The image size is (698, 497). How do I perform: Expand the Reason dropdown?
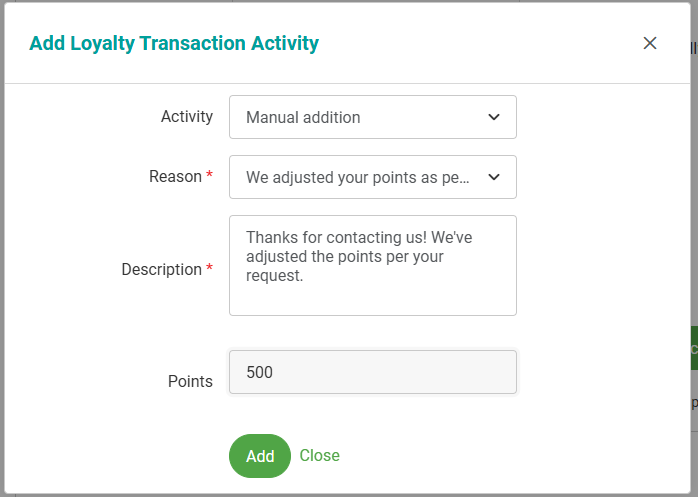(x=372, y=177)
